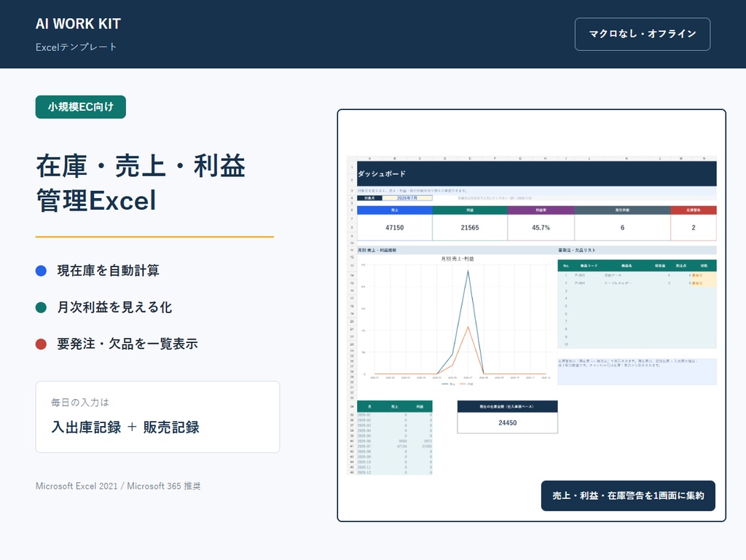The width and height of the screenshot is (746, 560).
Task: Click the ダッシュボード title bar in the spreadsheet
Action: click(537, 173)
